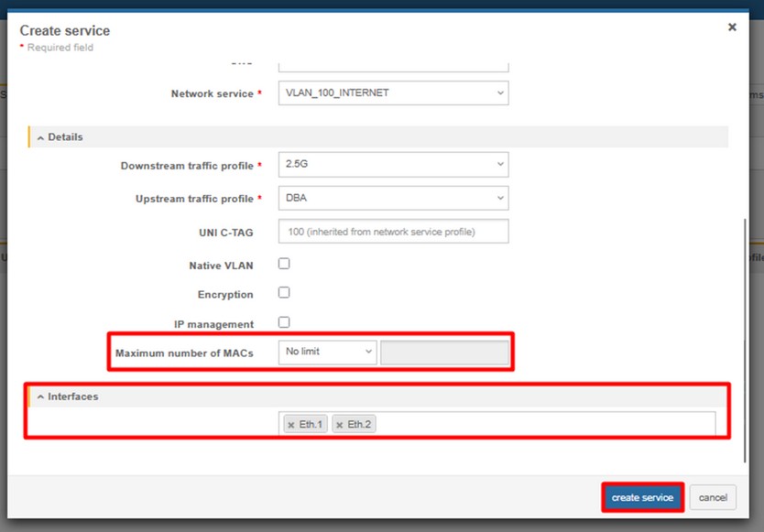Click the create service button

[642, 497]
